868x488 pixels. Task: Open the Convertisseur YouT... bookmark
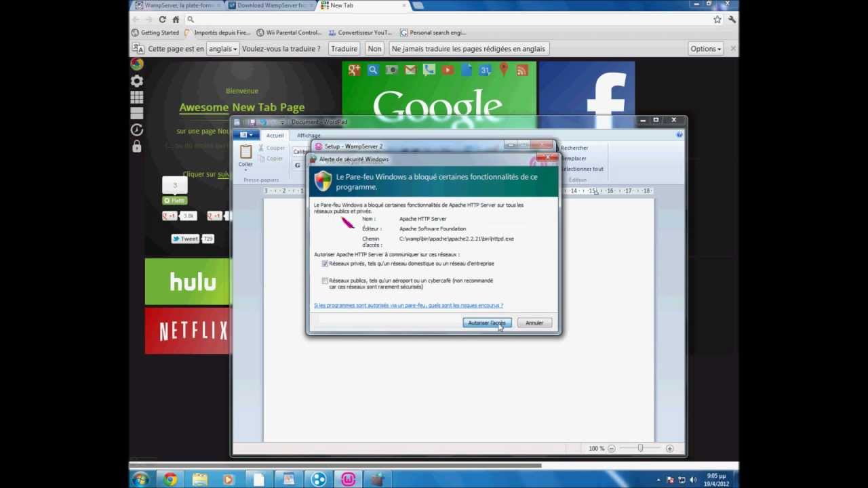tap(360, 33)
